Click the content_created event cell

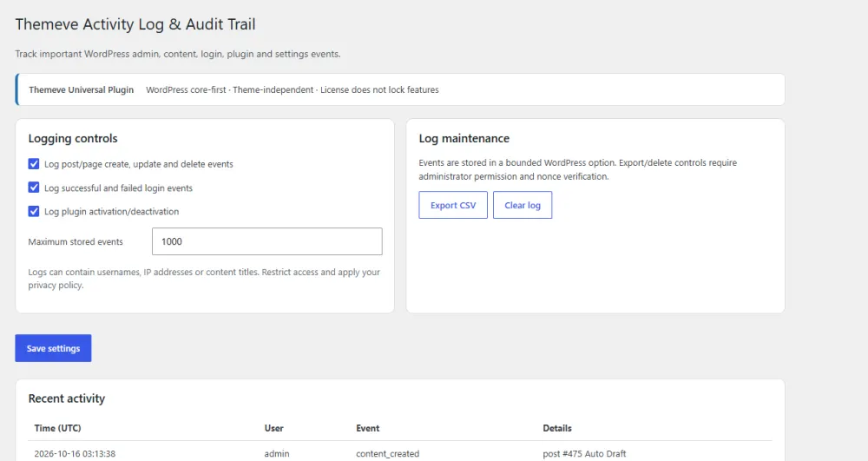click(x=387, y=454)
